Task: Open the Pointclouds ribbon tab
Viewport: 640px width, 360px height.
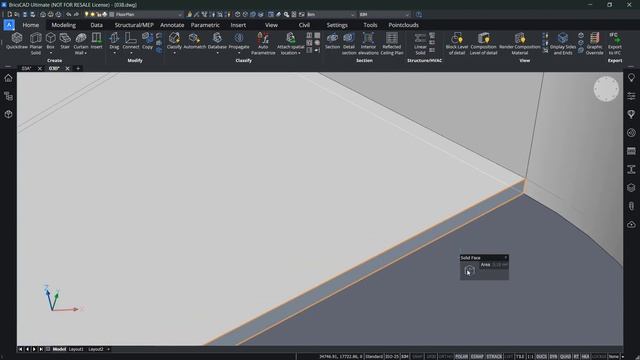Action: (403, 25)
